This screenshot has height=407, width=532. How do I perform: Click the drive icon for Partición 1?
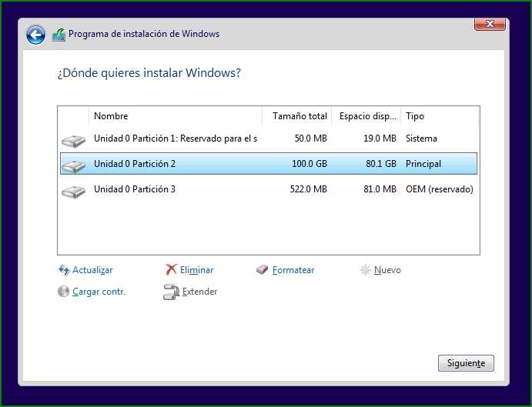tap(73, 141)
